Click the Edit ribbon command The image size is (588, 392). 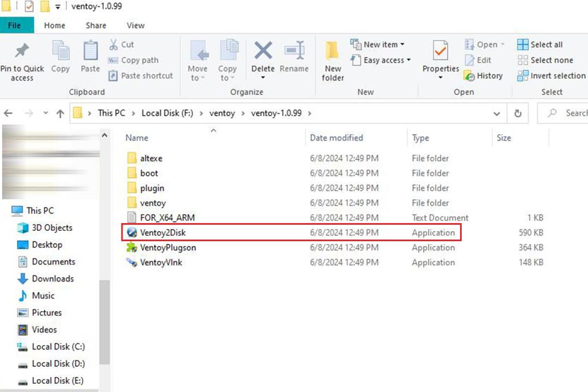[x=478, y=60]
